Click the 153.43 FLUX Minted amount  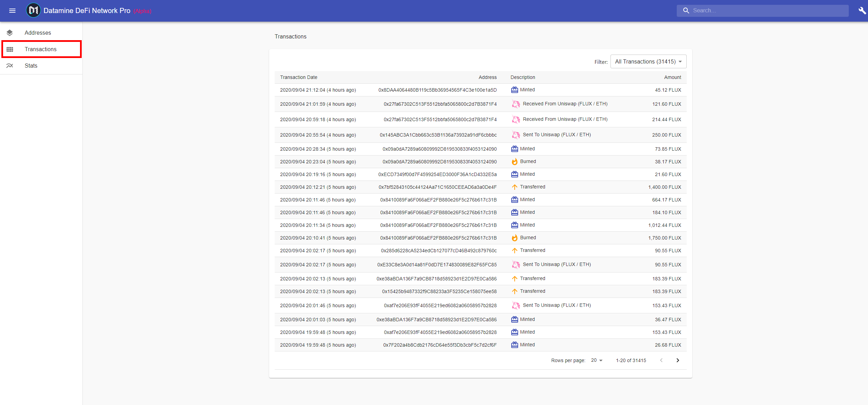pos(667,332)
